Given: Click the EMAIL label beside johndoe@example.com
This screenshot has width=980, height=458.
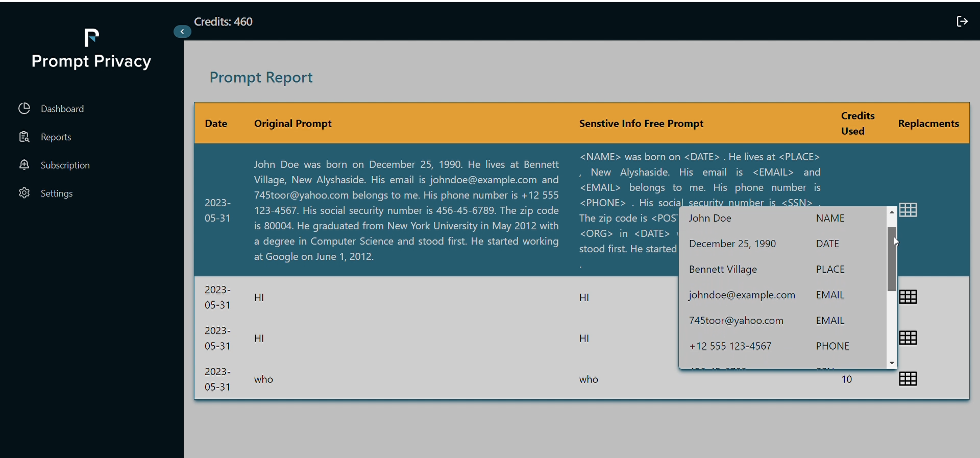Looking at the screenshot, I should pyautogui.click(x=830, y=295).
